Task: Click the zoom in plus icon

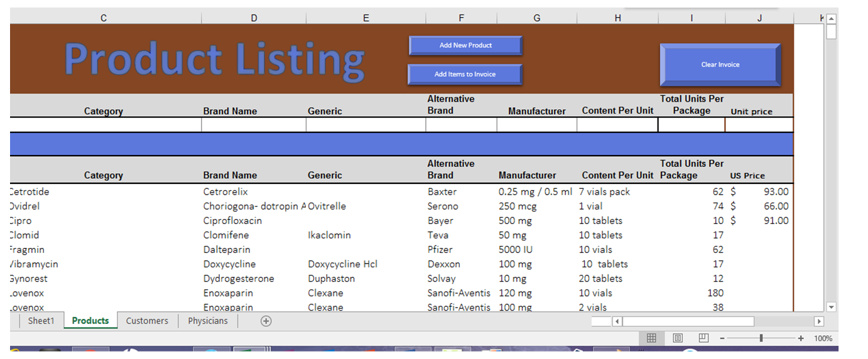Action: (801, 338)
